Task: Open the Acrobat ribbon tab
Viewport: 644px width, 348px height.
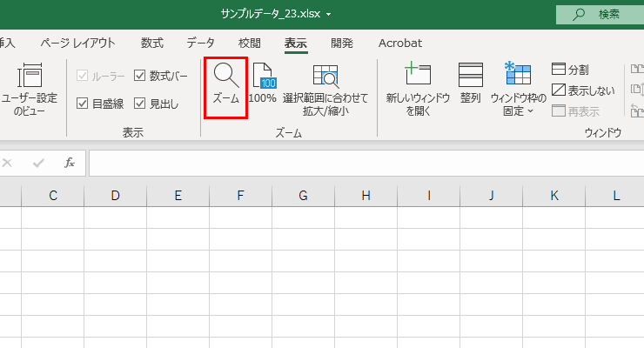Action: pos(400,43)
